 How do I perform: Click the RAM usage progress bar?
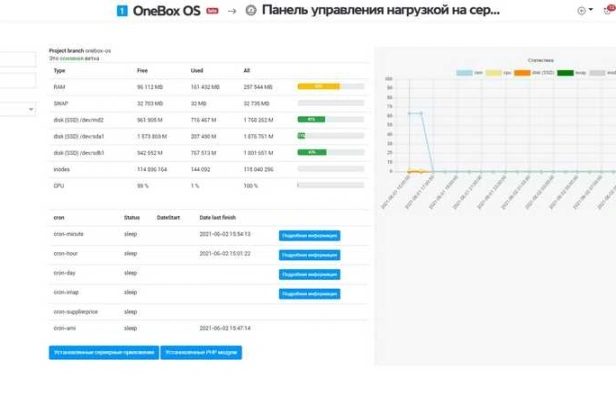click(x=318, y=87)
